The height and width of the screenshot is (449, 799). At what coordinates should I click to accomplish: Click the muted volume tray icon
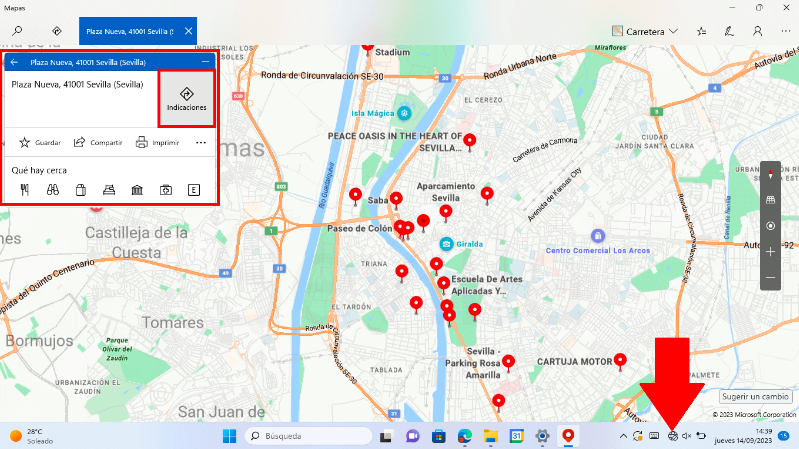[x=686, y=436]
